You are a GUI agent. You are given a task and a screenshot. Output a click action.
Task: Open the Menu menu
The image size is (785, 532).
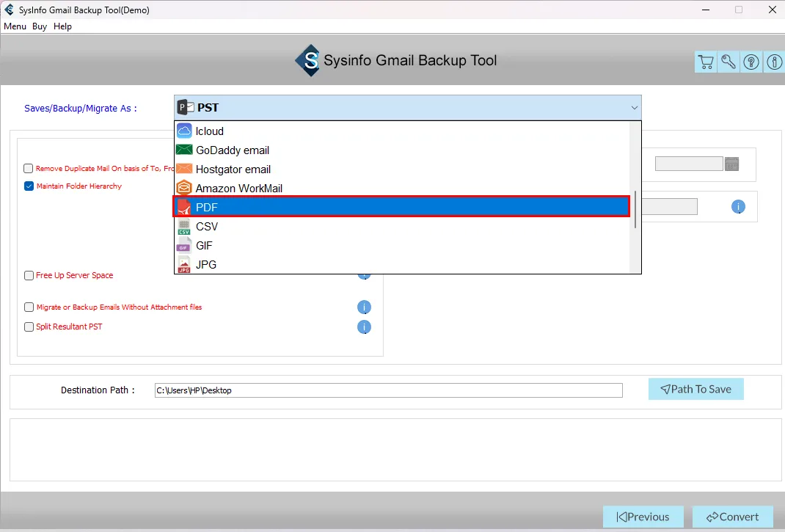(x=15, y=26)
